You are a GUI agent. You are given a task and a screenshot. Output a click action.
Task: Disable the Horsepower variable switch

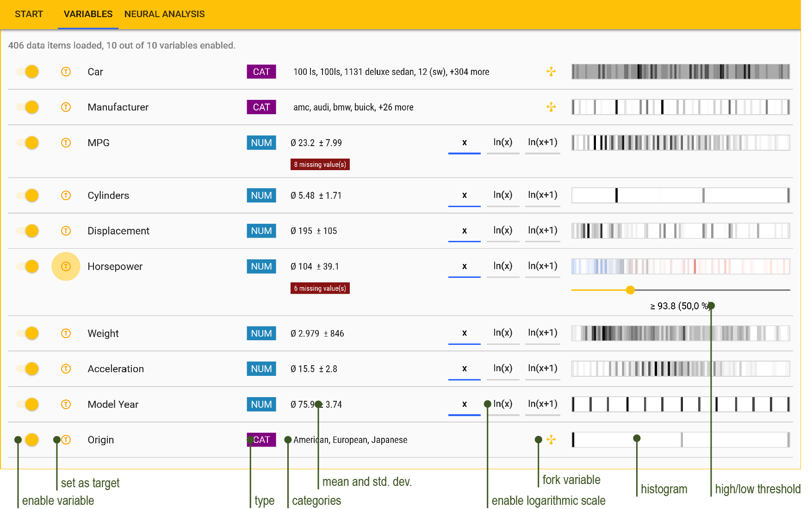pos(27,266)
